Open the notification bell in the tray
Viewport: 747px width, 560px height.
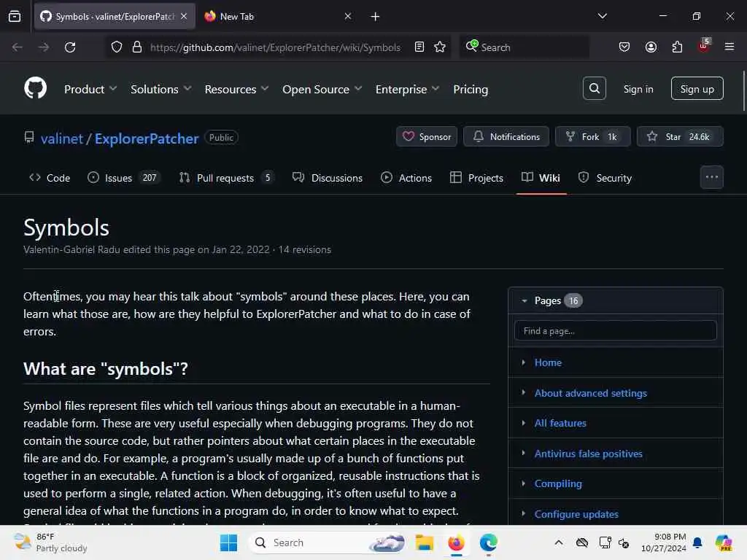(697, 542)
